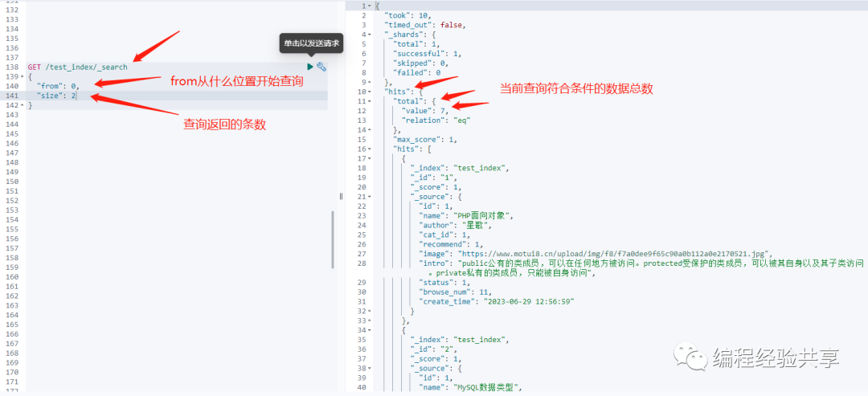
Task: Click the "failed": 0 line
Action: (416, 72)
